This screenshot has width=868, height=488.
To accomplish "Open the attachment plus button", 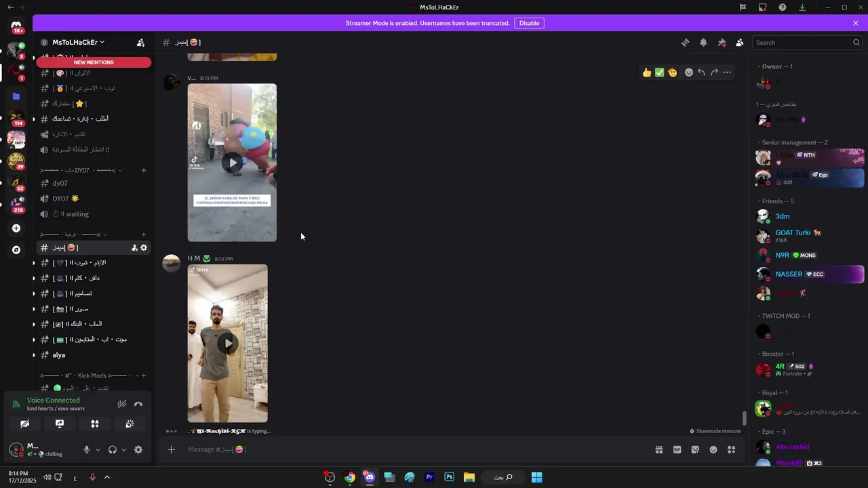I will tap(172, 449).
